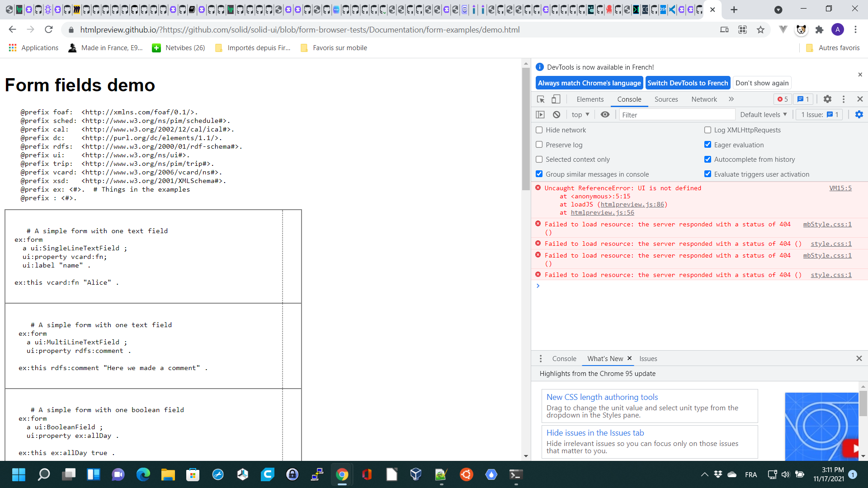Click Switch DevTools to French button
Screen dimensions: 868x488
[x=688, y=83]
